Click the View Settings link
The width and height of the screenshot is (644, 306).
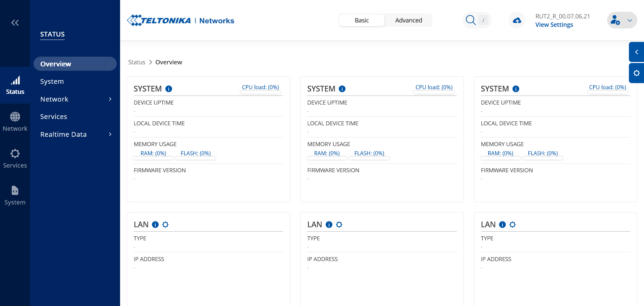point(554,25)
